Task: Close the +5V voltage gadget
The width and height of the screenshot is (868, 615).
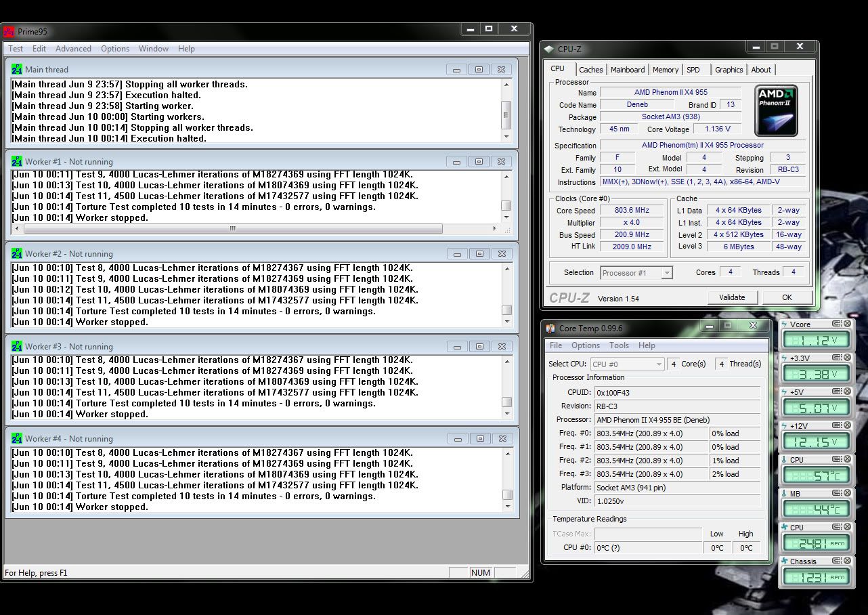Action: coord(847,391)
